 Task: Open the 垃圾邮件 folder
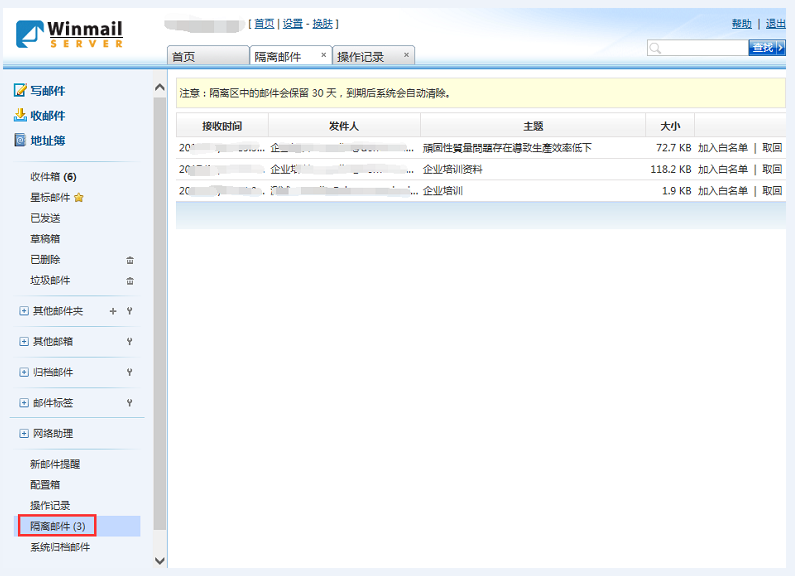tap(50, 281)
